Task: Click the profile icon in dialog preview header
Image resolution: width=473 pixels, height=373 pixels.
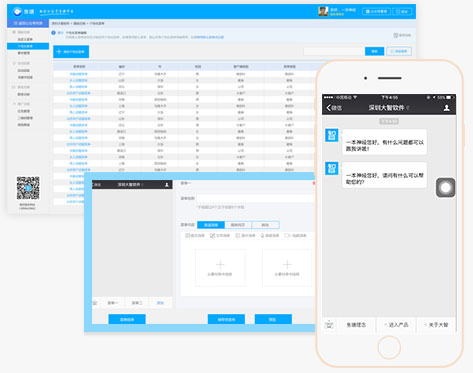Action: [167, 185]
